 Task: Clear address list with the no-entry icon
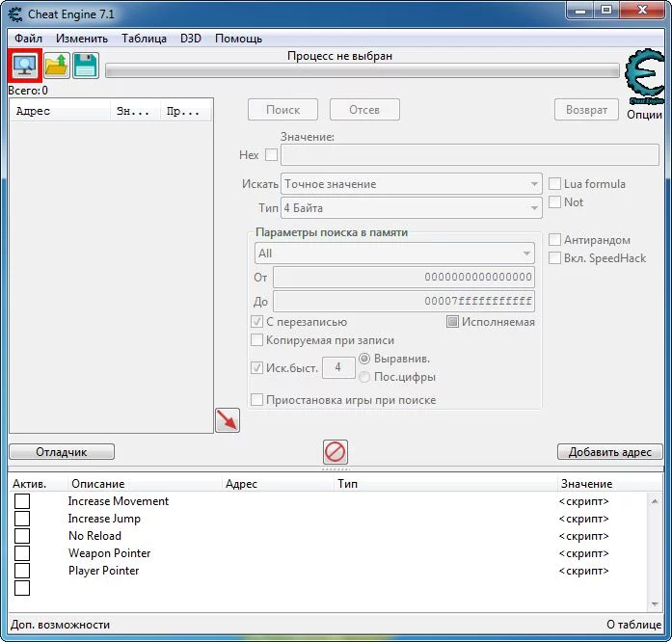336,452
